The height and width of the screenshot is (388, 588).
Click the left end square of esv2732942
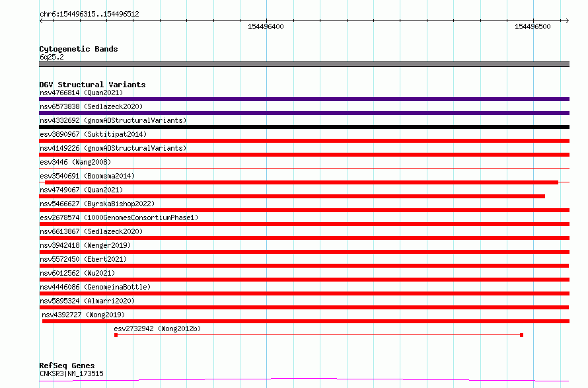pos(116,335)
